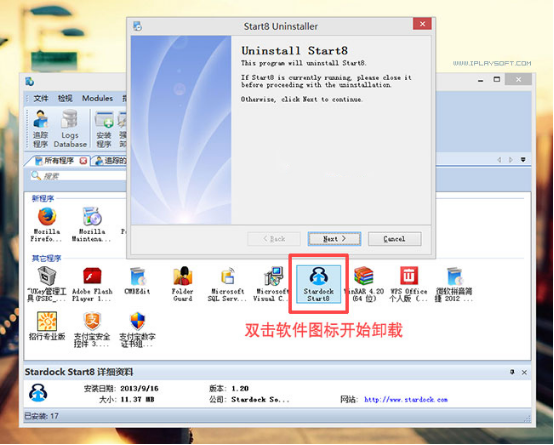The width and height of the screenshot is (554, 445).
Task: Select the 招行专业版 program icon
Action: click(x=47, y=326)
